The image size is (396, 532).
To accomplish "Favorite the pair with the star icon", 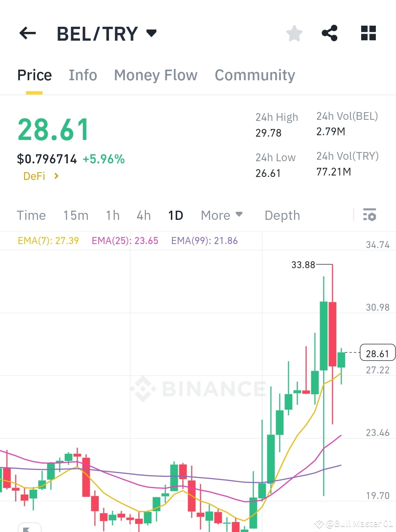I will coord(294,33).
